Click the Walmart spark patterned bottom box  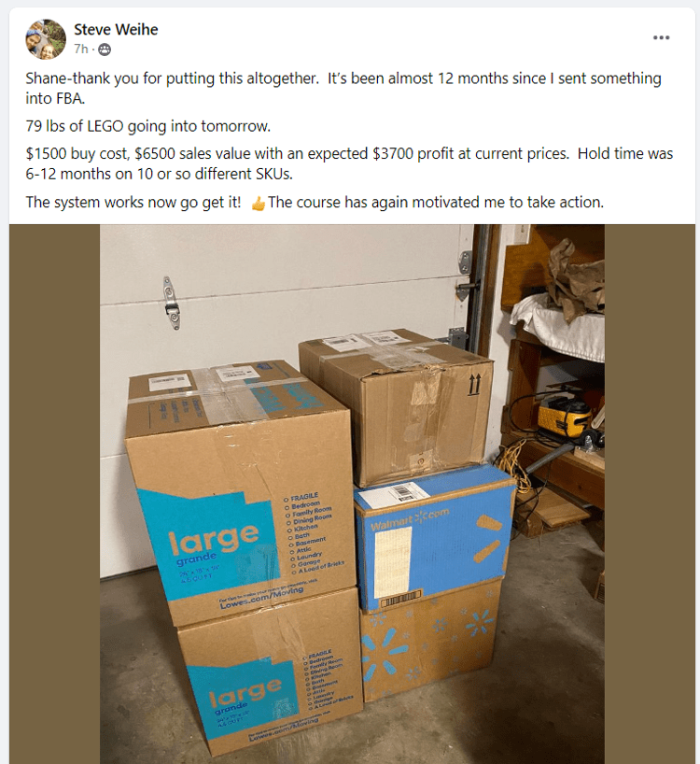(x=433, y=644)
